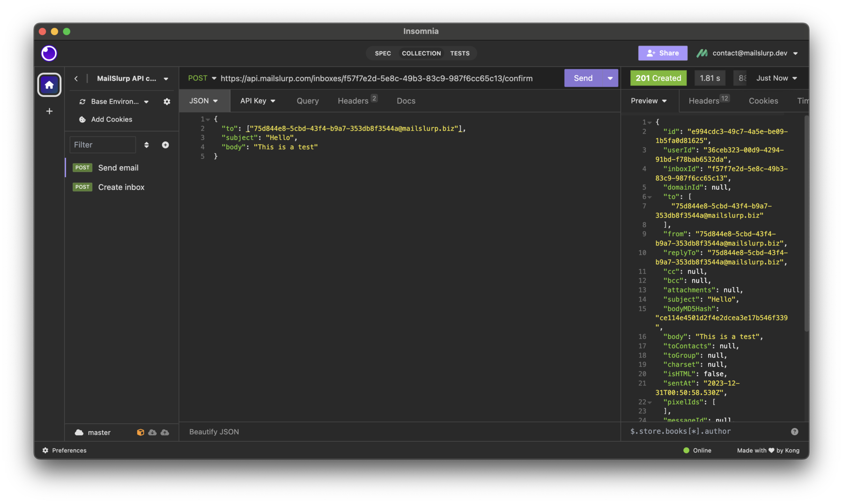Open the response Cookies tab
The height and width of the screenshot is (504, 843).
763,101
